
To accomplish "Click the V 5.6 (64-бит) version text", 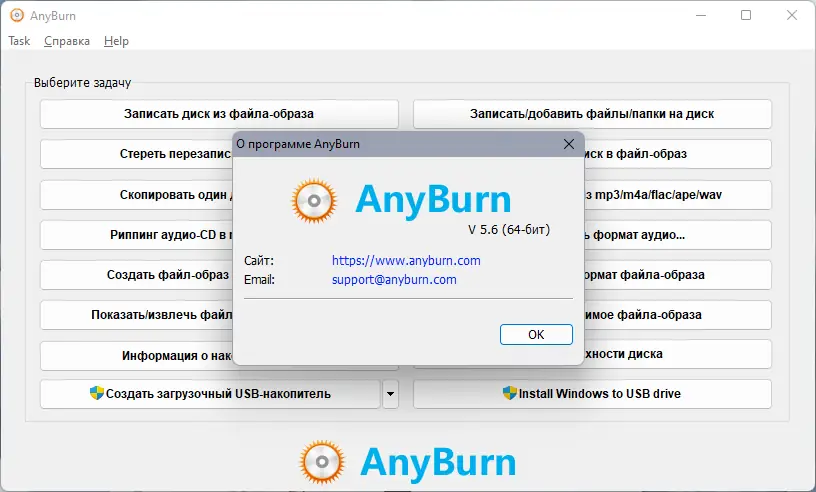I will point(509,230).
